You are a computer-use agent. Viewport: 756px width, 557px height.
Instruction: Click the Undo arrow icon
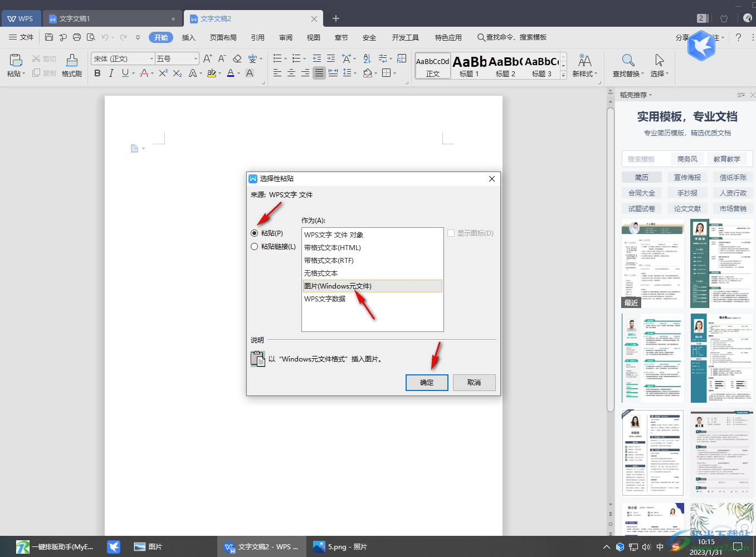[x=105, y=37]
